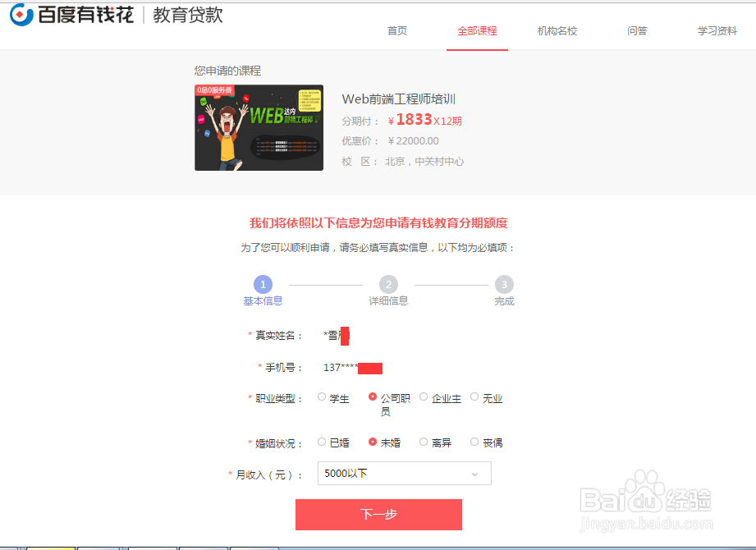The image size is (756, 550).
Task: Click the 详细信息 step label
Action: click(x=388, y=300)
